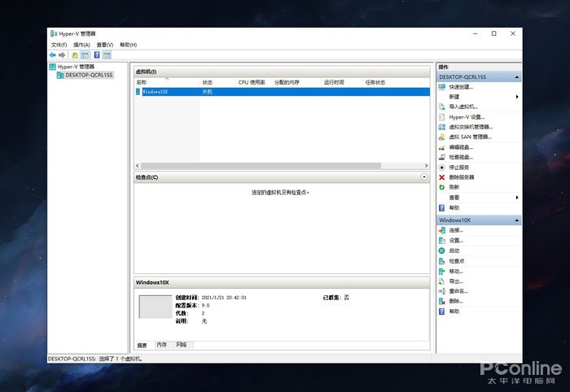
Task: Click the VM list scrollbar left arrow
Action: pyautogui.click(x=138, y=166)
